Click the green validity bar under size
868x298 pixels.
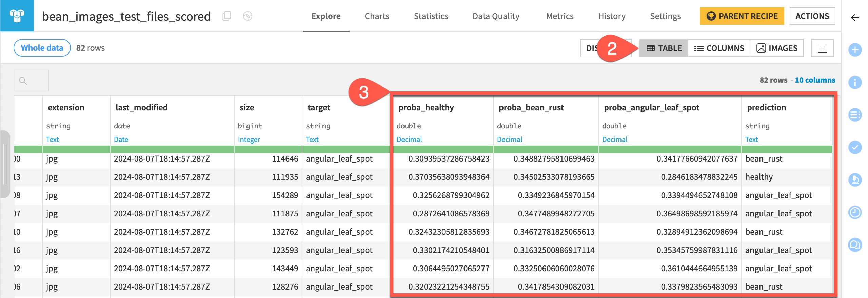[x=268, y=149]
